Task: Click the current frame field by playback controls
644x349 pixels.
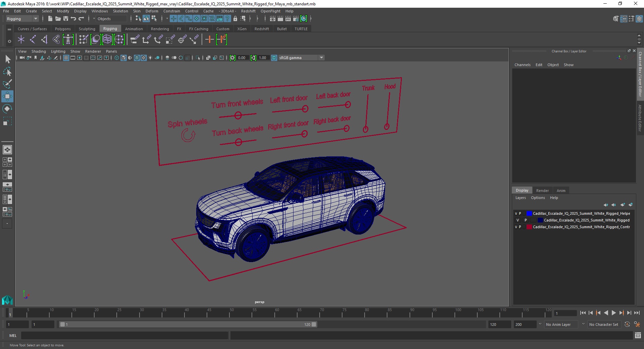Action: tap(566, 313)
